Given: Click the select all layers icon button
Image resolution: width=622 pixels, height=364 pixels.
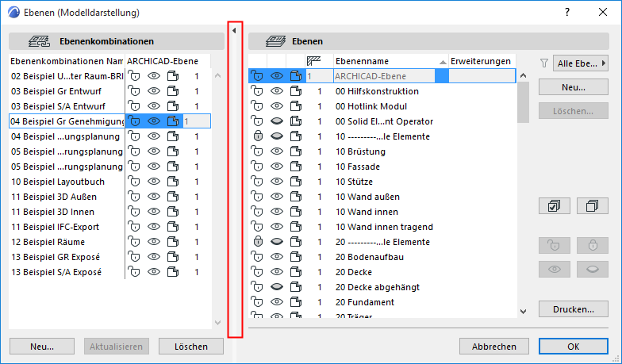Looking at the screenshot, I should click(x=554, y=206).
